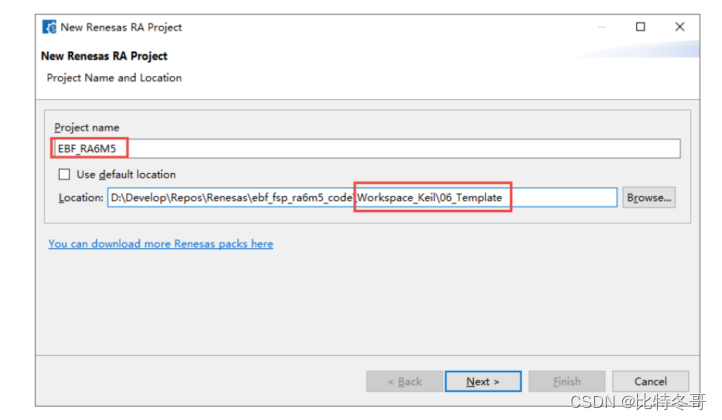
Task: Close the New Renesas RA Project dialog
Action: 680,27
